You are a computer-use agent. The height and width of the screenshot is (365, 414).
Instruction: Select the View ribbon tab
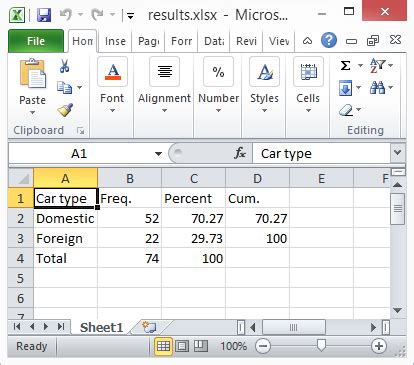pyautogui.click(x=279, y=41)
